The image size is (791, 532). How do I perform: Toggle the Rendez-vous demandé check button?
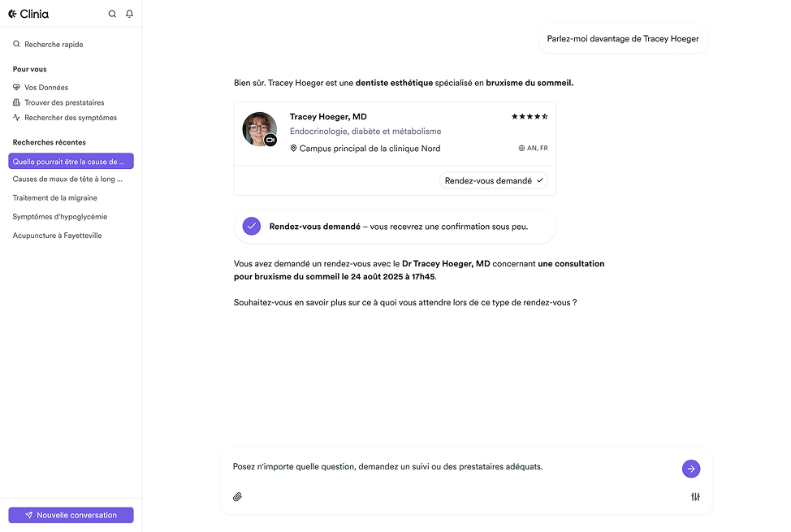(494, 180)
